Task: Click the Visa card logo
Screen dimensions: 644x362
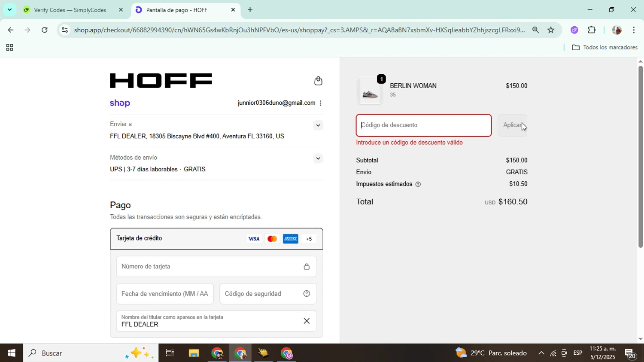Action: point(254,239)
